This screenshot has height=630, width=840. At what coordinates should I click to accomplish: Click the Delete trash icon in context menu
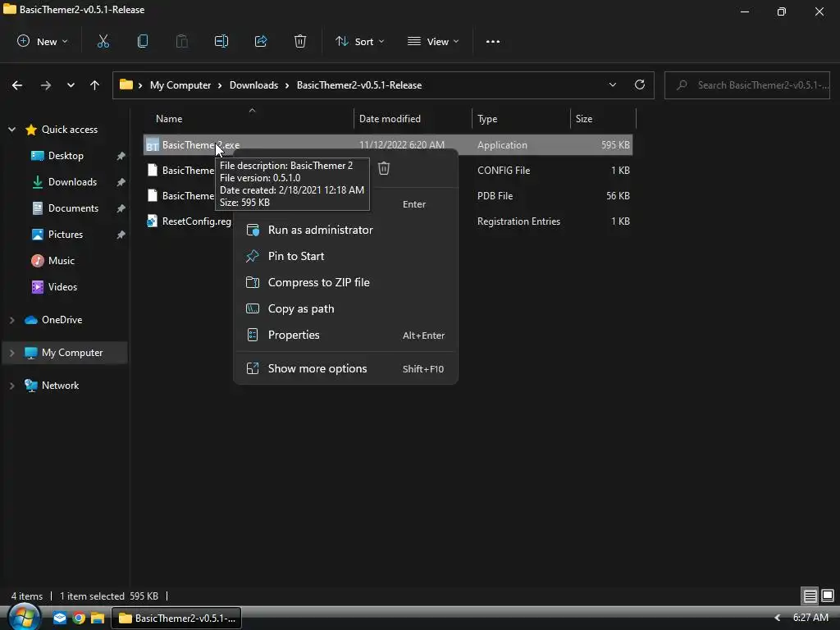[x=384, y=168]
